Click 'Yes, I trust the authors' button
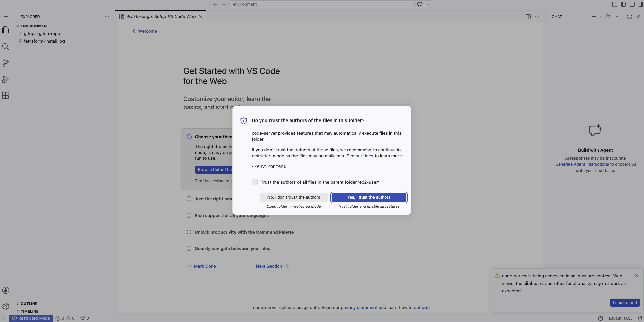This screenshot has width=644, height=322. (368, 197)
